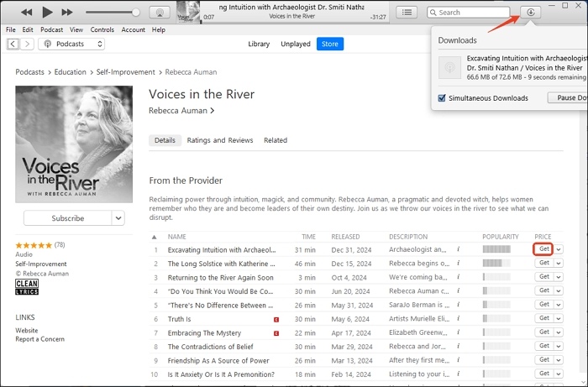Expand options arrow for Is It Anxiety

pos(559,374)
